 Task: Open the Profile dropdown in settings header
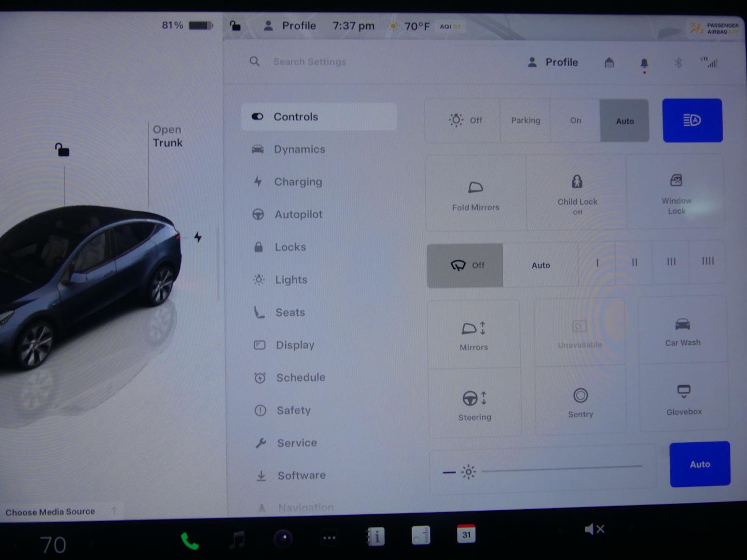[553, 62]
